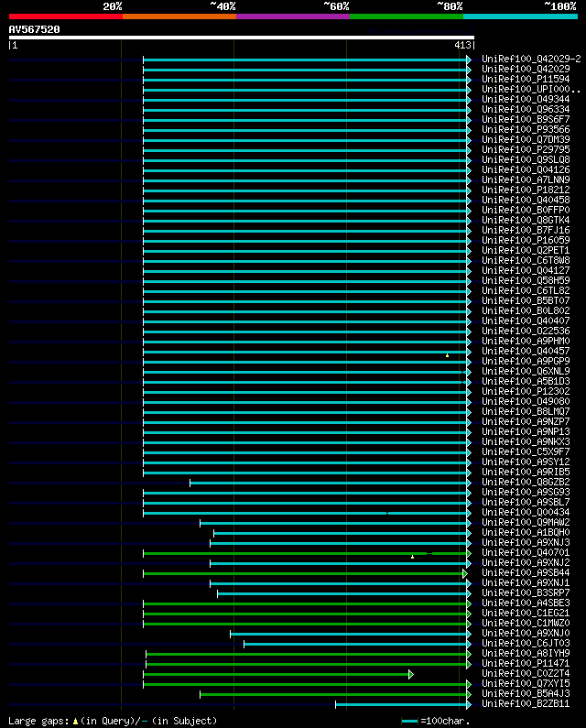Select UniRef100_B9S6F7 label
This screenshot has height=728, width=586.
526,119
